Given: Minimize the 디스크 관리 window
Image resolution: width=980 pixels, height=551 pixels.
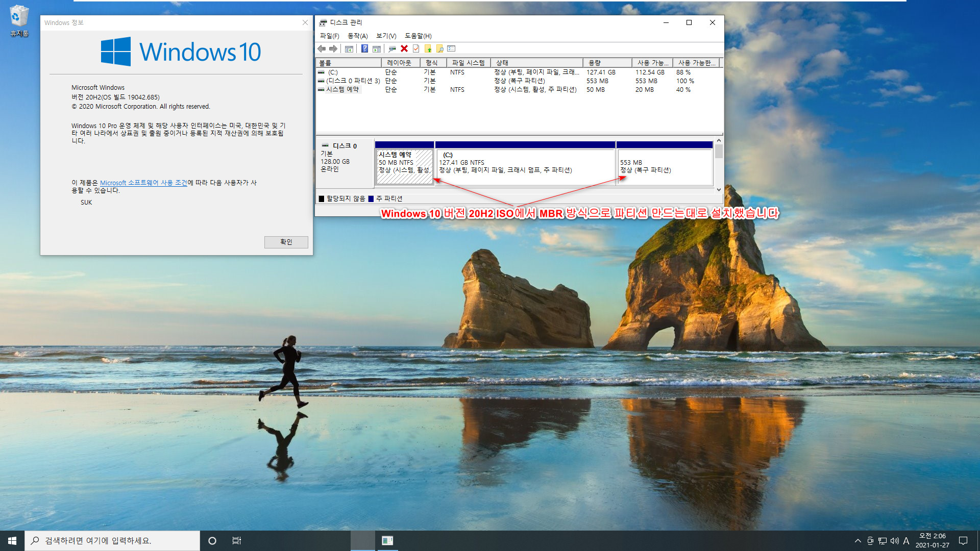Looking at the screenshot, I should [x=666, y=22].
